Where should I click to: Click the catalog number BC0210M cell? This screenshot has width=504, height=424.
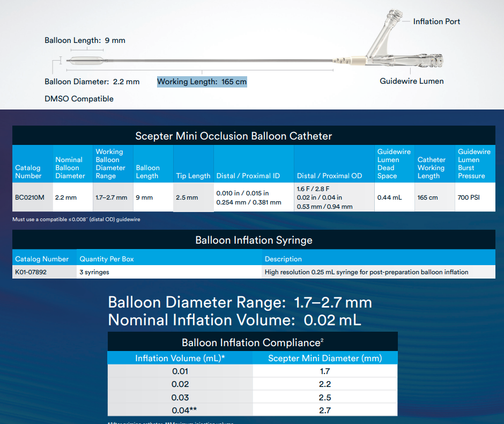[x=29, y=198]
